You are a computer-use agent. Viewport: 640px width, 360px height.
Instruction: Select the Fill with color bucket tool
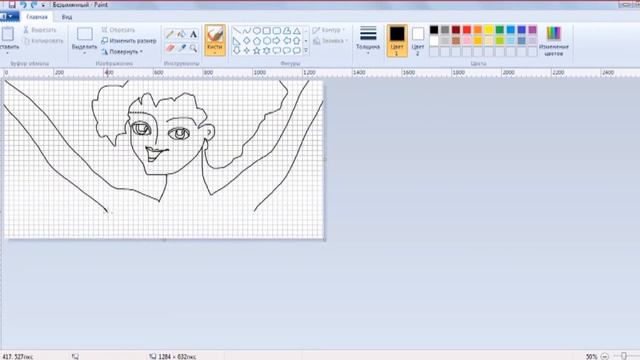coord(182,34)
